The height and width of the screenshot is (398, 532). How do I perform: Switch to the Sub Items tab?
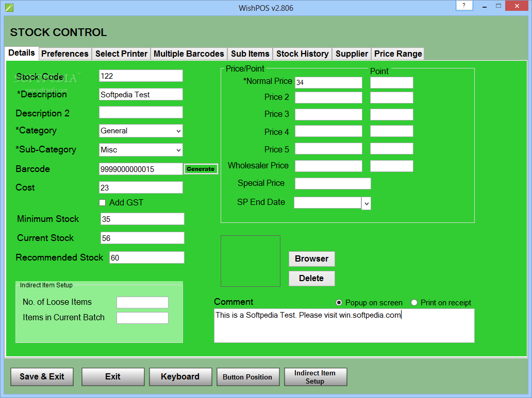[250, 54]
